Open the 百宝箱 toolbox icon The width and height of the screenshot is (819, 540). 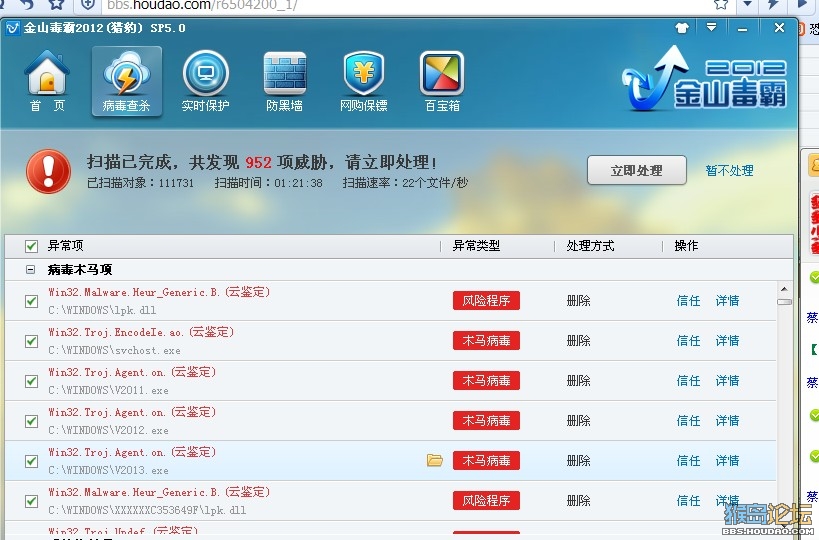click(442, 81)
